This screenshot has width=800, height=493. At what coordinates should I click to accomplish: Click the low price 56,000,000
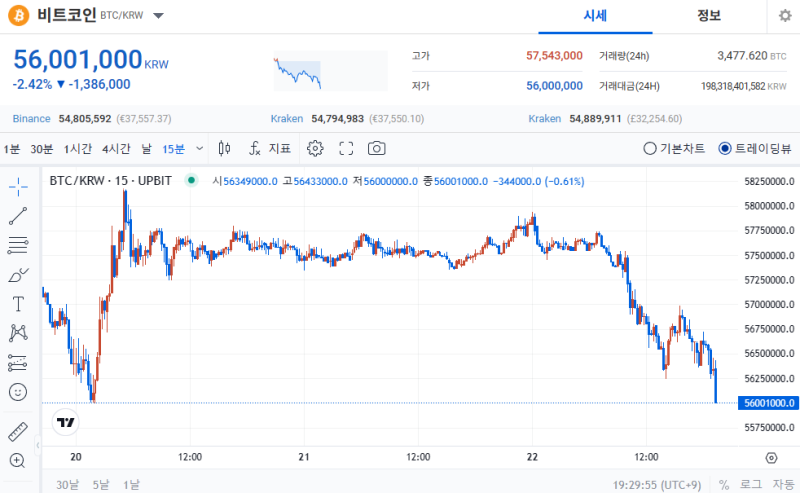[x=554, y=86]
